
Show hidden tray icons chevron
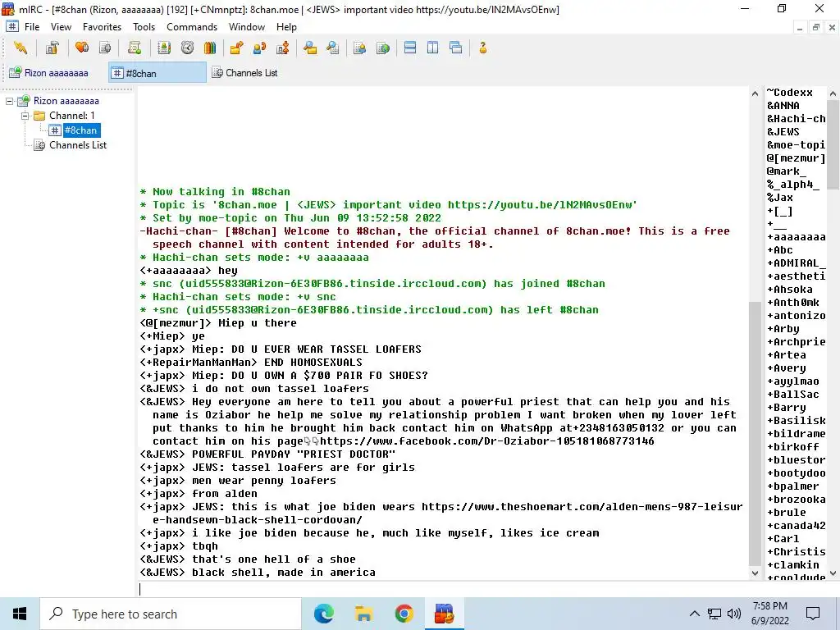click(694, 614)
